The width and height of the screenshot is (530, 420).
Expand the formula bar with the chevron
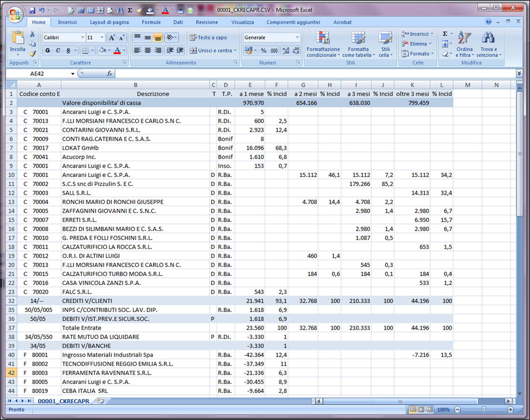519,73
